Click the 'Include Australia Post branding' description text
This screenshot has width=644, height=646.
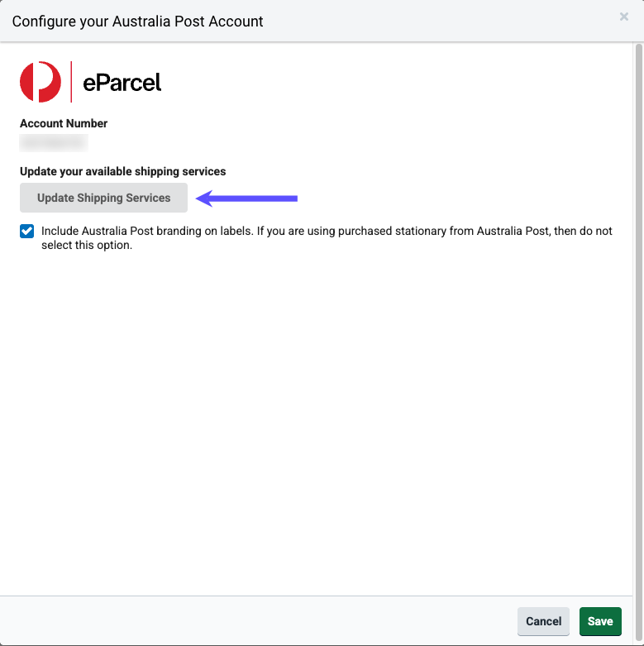(327, 237)
